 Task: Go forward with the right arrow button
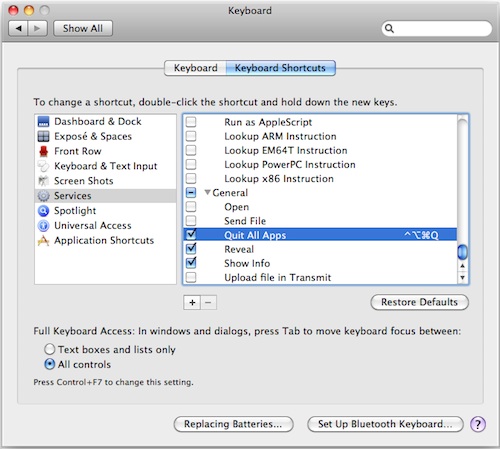pos(38,29)
